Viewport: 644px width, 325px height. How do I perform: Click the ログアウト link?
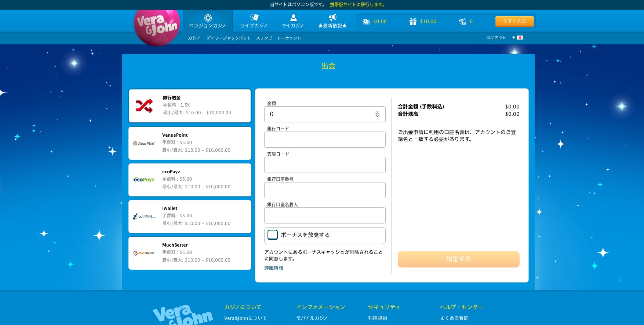click(x=496, y=38)
